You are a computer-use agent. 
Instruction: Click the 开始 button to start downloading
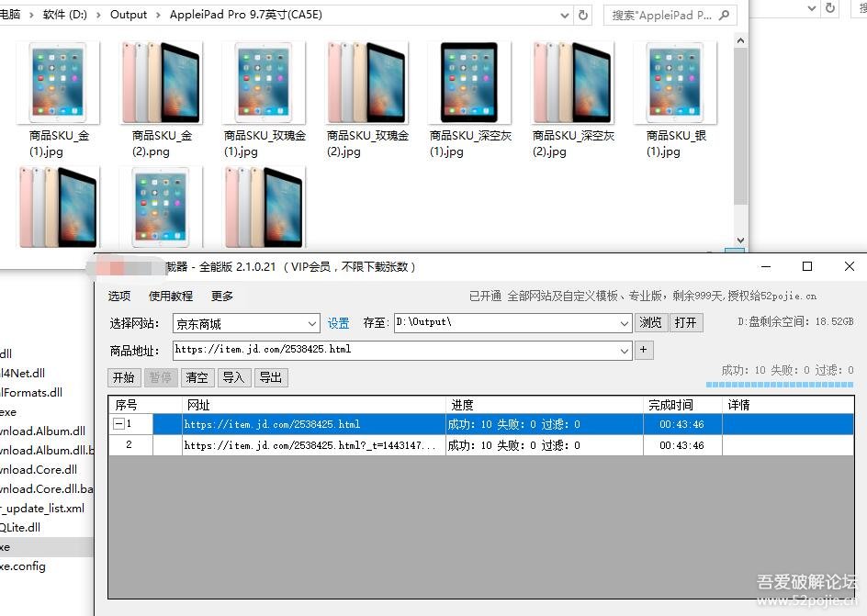(x=124, y=377)
